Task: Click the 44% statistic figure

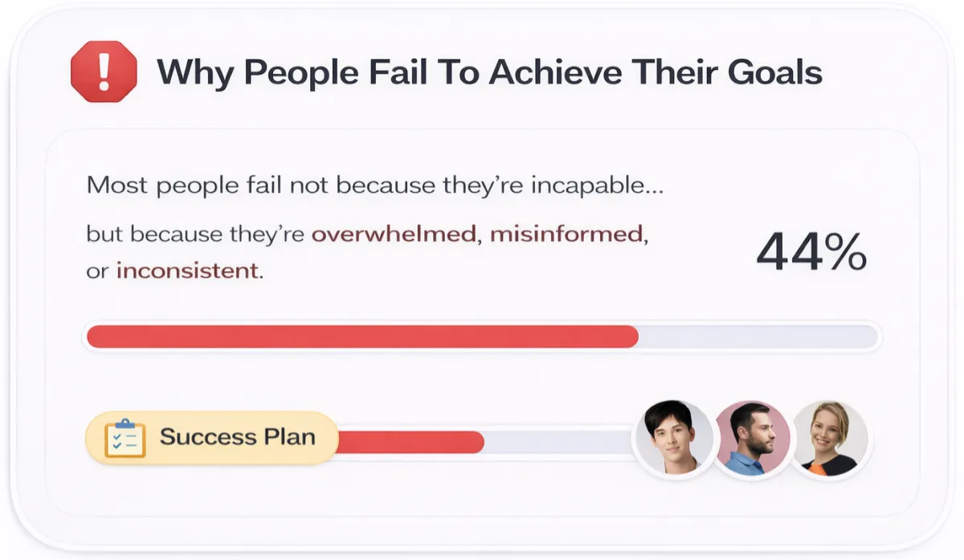Action: pos(811,253)
